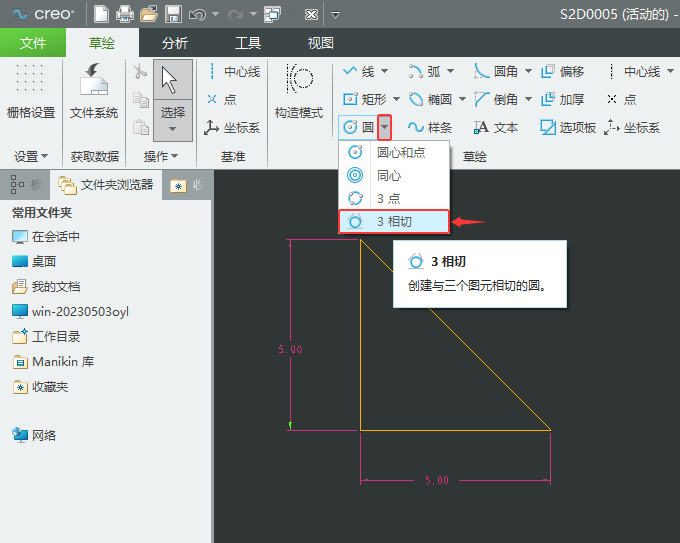680x543 pixels.
Task: Expand the 设置 group dropdown
Action: point(31,156)
